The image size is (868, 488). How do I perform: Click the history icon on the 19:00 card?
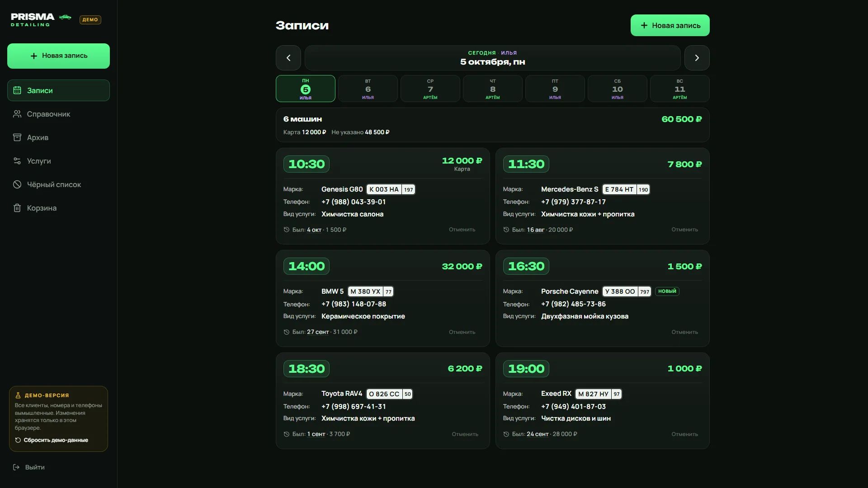[506, 434]
